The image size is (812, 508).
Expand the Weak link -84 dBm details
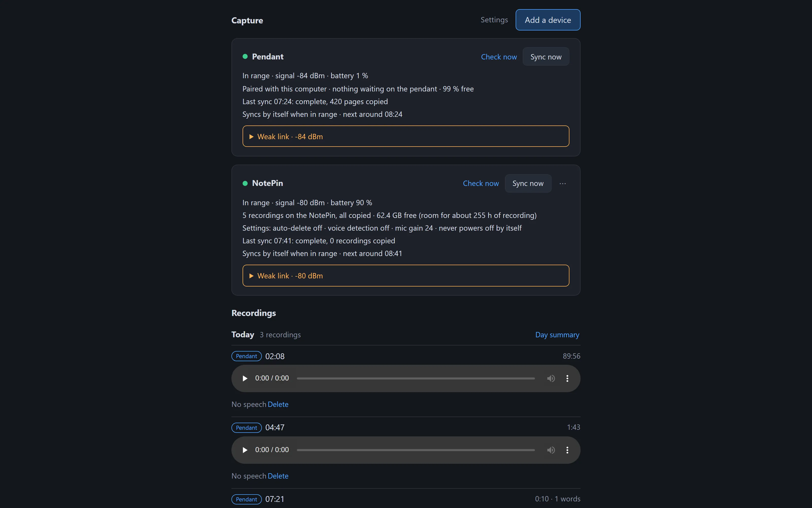coord(406,136)
